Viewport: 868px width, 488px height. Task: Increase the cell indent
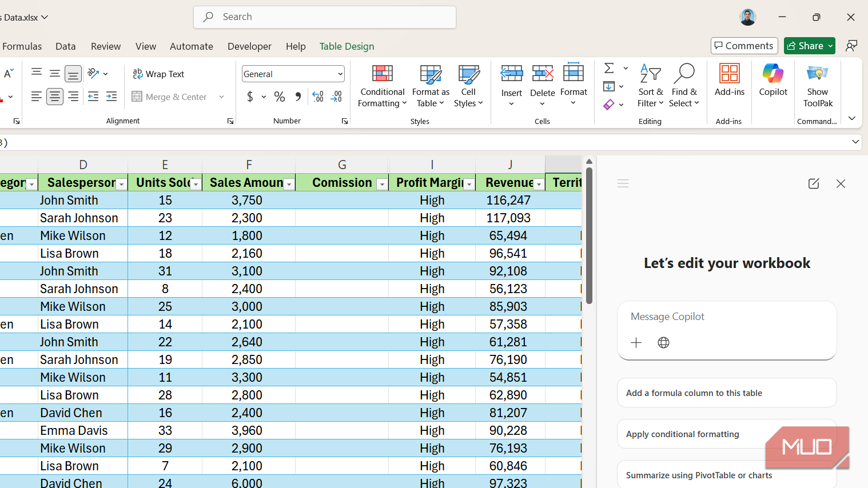112,97
